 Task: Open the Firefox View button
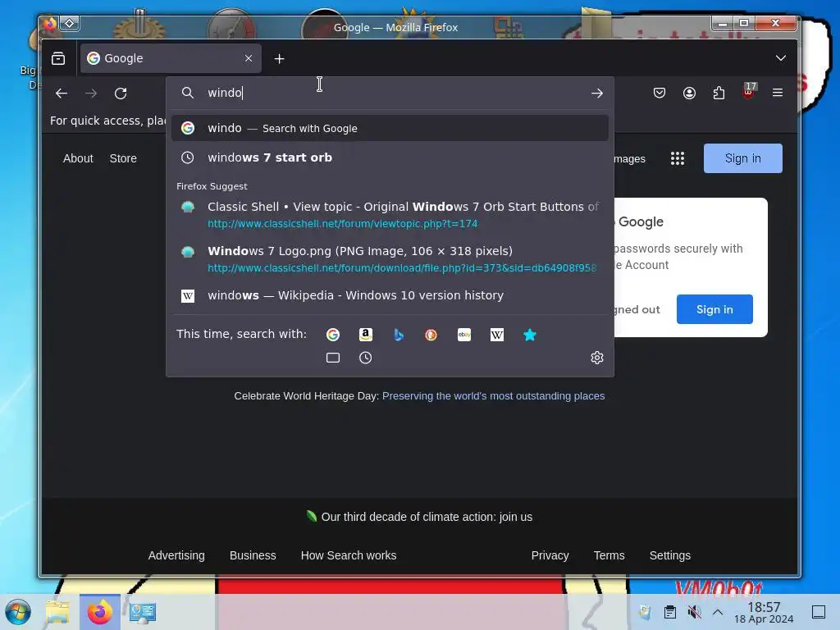coord(58,58)
